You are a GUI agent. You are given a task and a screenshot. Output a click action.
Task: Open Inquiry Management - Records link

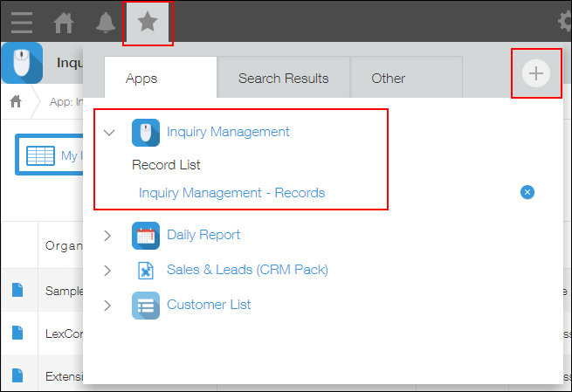pos(231,192)
